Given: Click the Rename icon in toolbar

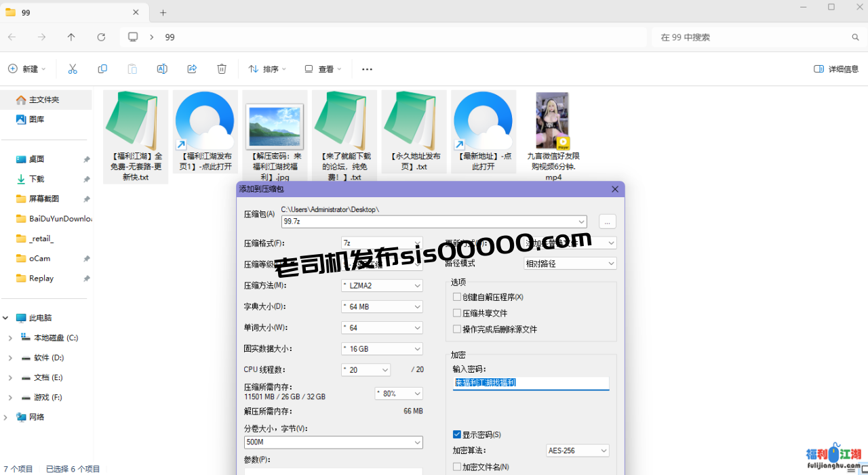Looking at the screenshot, I should [x=162, y=69].
